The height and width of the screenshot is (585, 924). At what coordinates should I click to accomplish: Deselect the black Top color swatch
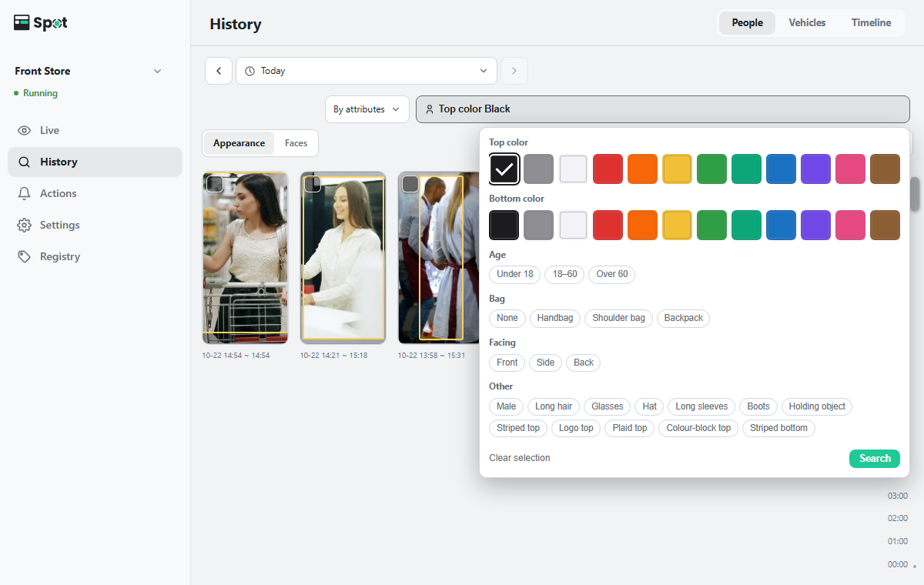pyautogui.click(x=504, y=169)
